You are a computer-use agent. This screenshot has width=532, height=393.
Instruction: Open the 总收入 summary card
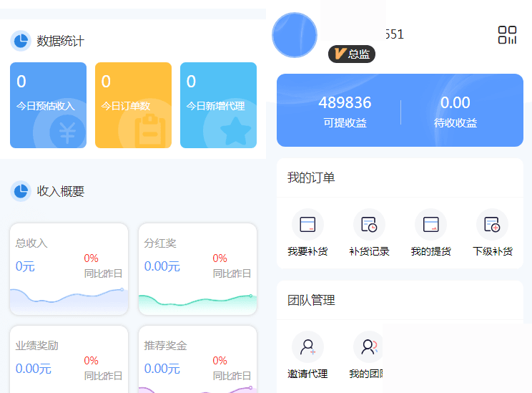(x=69, y=268)
